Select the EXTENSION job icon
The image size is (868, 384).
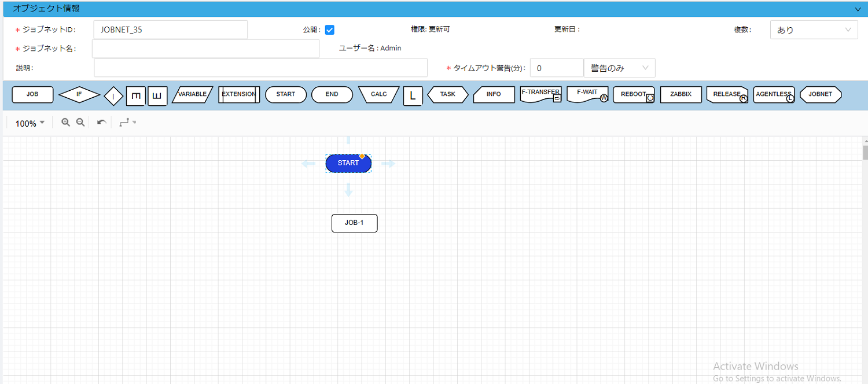(x=238, y=94)
